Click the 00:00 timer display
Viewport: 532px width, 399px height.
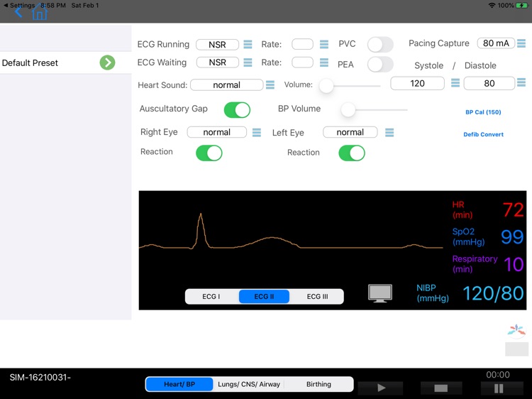[x=498, y=375]
